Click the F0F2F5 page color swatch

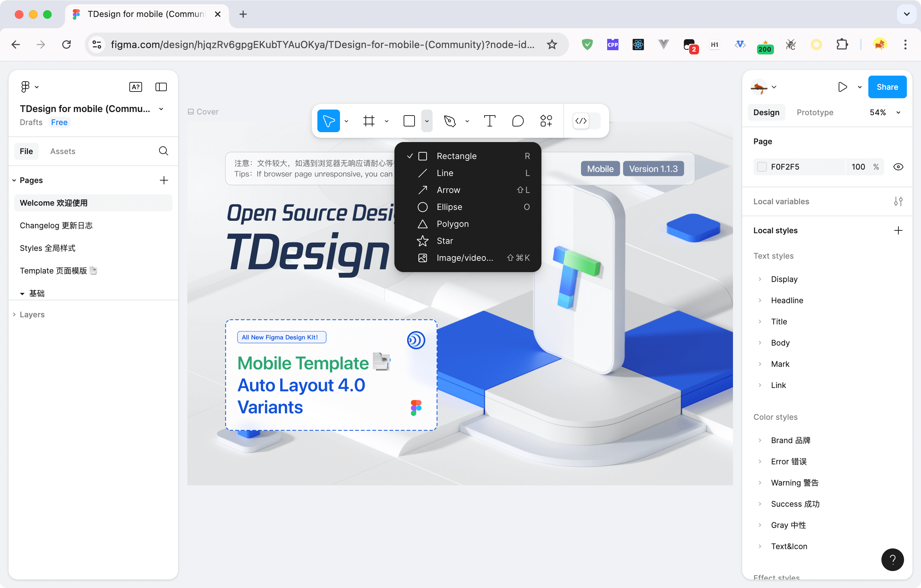tap(762, 167)
